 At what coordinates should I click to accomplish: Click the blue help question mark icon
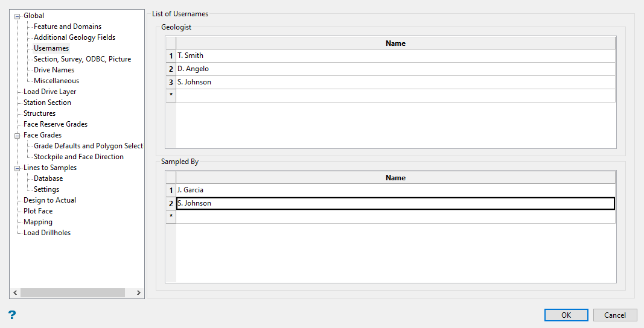click(11, 315)
